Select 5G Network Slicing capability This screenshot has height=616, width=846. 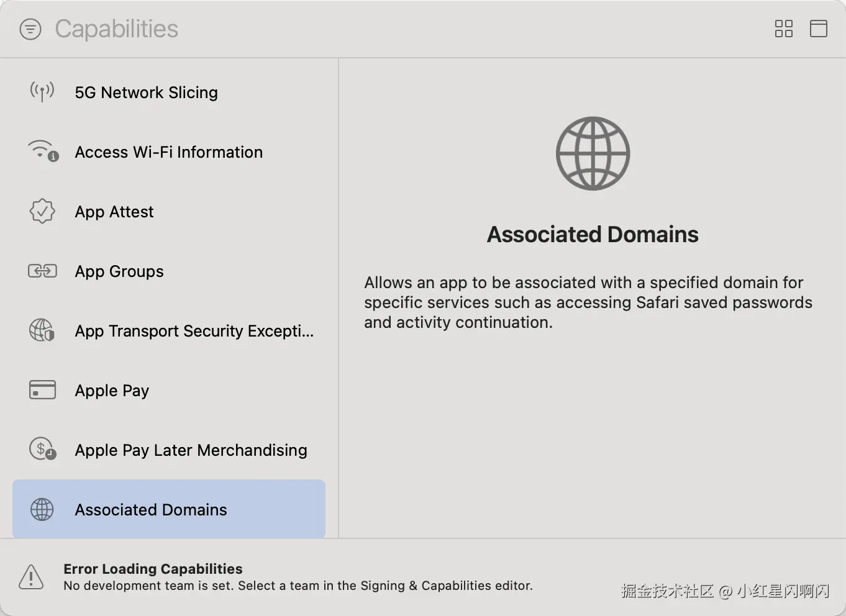pos(146,93)
